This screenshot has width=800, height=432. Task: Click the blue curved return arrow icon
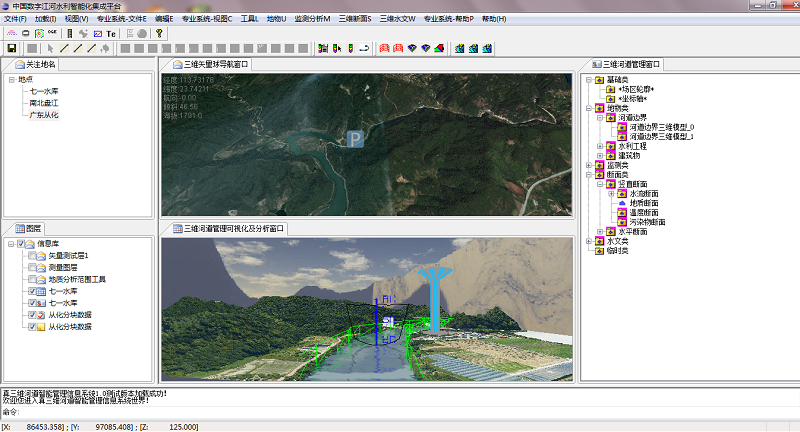pyautogui.click(x=364, y=48)
